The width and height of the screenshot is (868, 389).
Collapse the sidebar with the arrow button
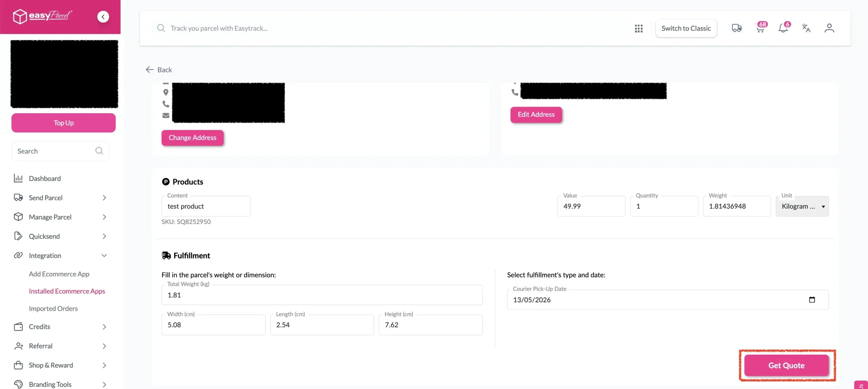103,17
